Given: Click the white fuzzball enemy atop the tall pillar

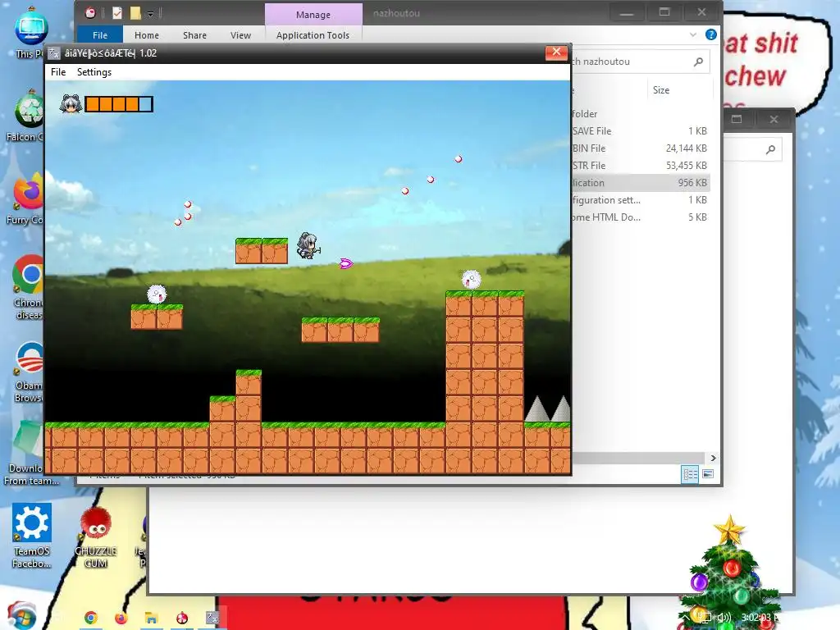Looking at the screenshot, I should 472,279.
